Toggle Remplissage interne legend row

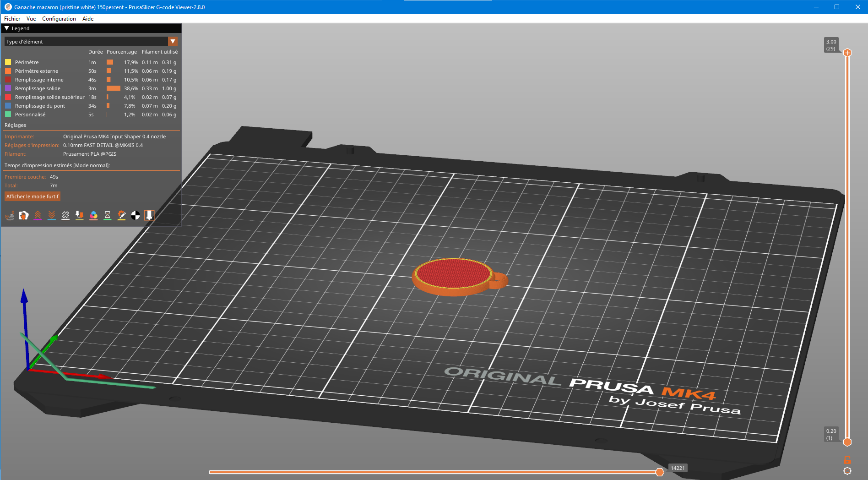[x=91, y=80]
